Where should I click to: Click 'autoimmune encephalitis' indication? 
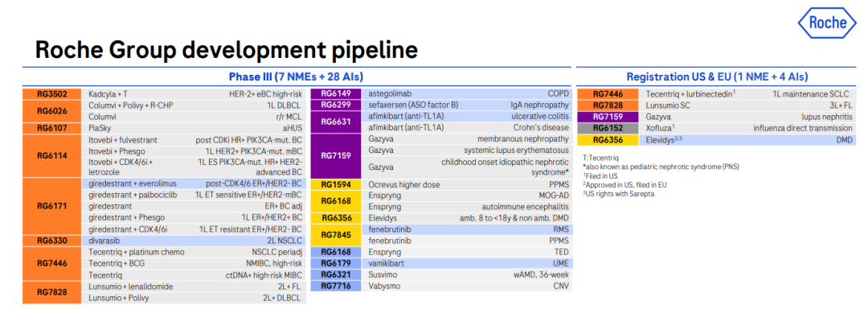pos(526,207)
